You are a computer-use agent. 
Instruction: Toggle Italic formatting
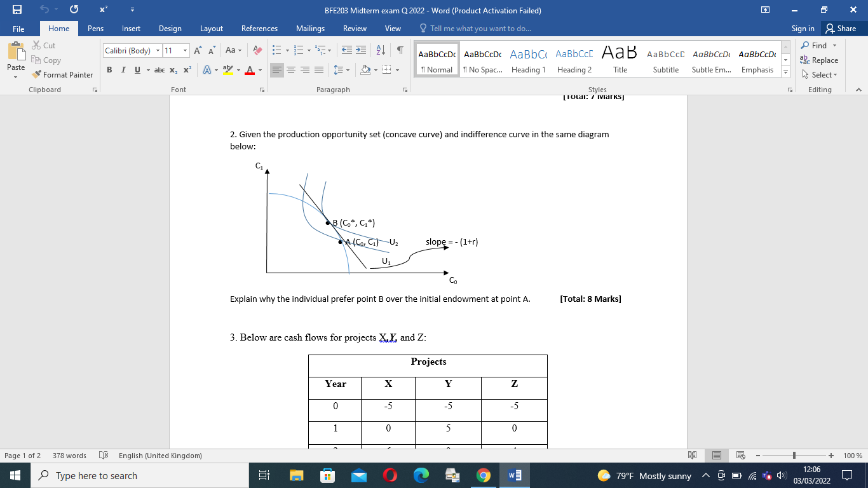click(x=123, y=70)
